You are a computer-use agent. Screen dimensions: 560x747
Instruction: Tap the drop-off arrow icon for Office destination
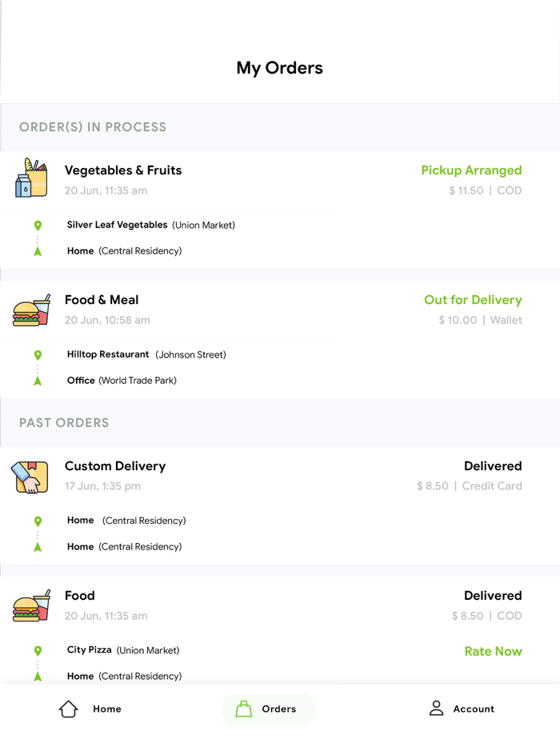click(x=38, y=381)
